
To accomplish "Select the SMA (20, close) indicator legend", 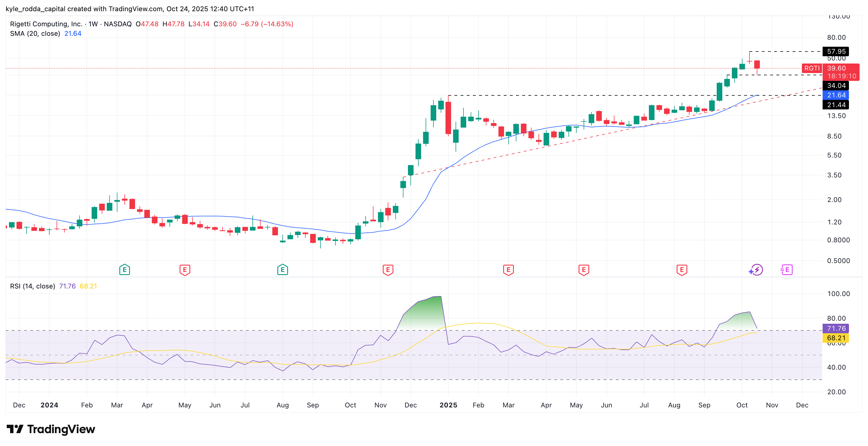I will click(35, 33).
